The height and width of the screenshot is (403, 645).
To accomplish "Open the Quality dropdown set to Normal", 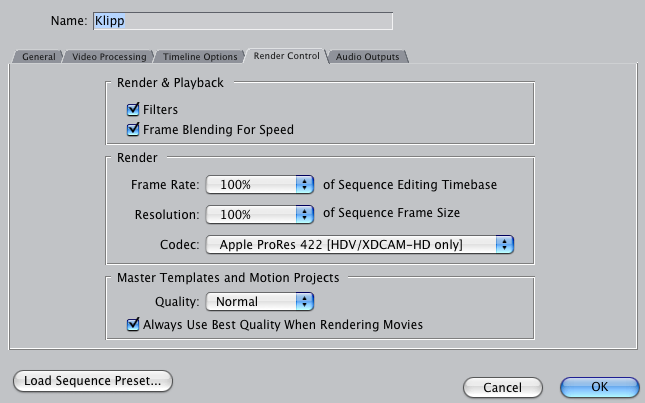I will click(260, 301).
